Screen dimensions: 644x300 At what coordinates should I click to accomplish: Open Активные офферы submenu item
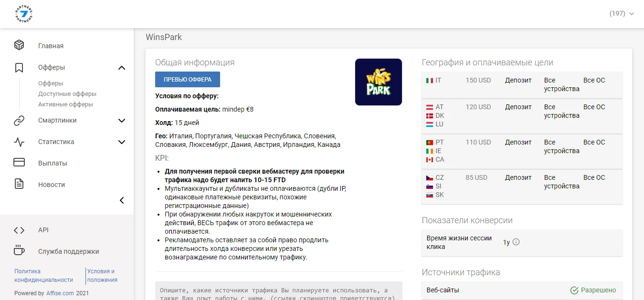tap(65, 104)
